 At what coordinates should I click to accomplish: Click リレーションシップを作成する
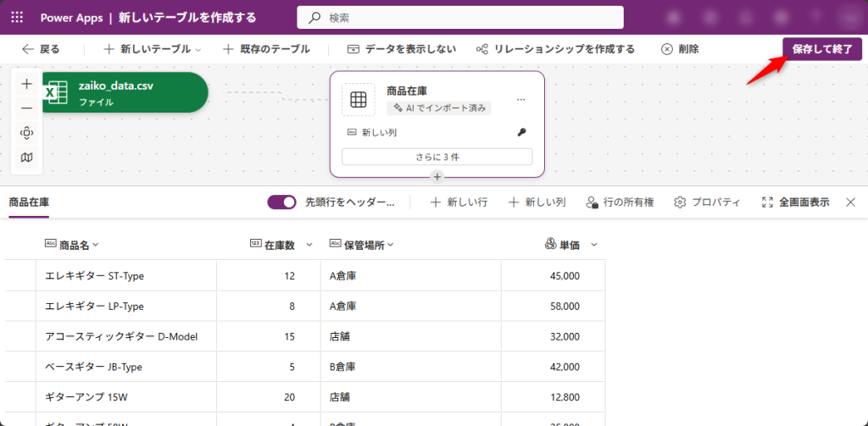pyautogui.click(x=555, y=49)
